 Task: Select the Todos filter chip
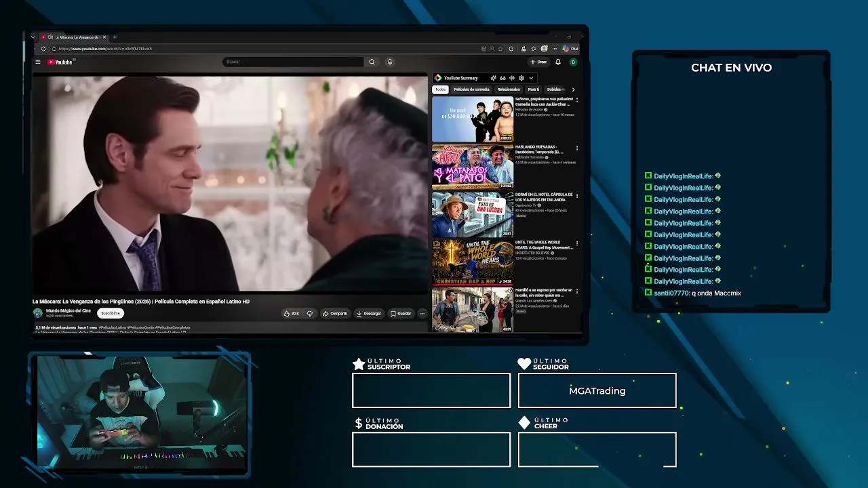click(x=440, y=89)
